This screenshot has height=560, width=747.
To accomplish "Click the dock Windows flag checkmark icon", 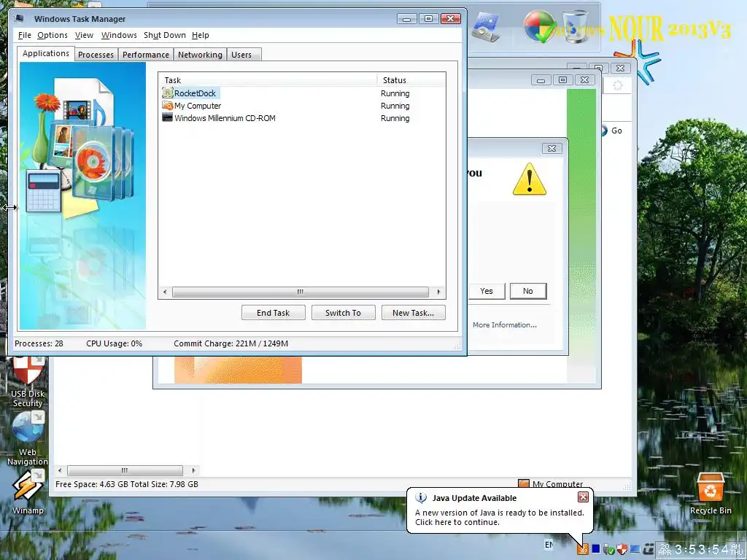I will coord(539,27).
